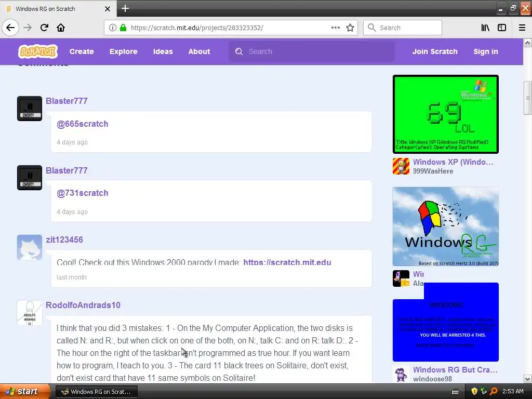The width and height of the screenshot is (532, 399).
Task: Reload the page with the refresh icon
Action: [x=44, y=28]
